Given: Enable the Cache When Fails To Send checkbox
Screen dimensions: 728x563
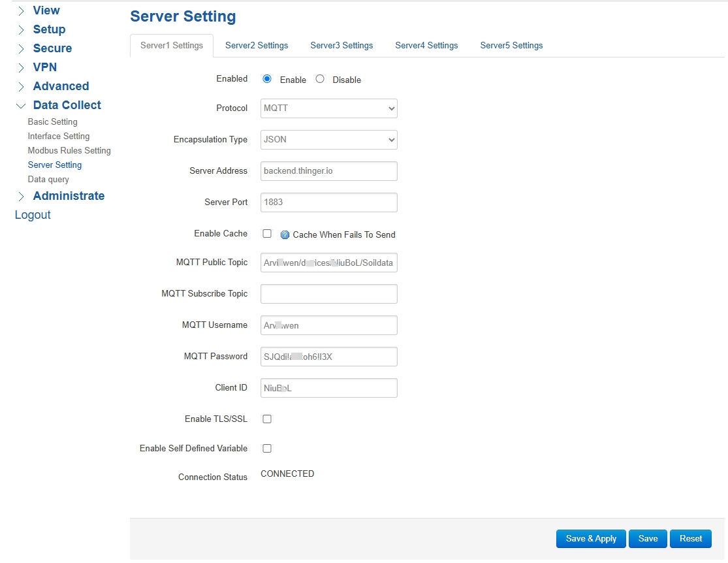Looking at the screenshot, I should [x=267, y=233].
